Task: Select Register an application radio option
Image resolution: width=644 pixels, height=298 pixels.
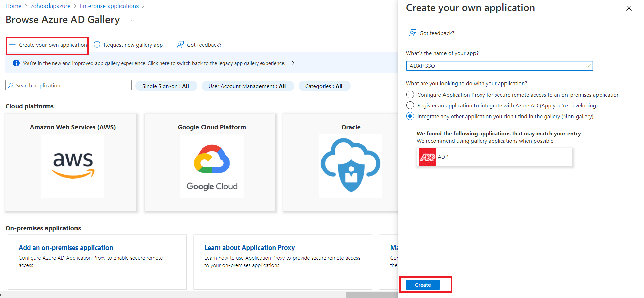Action: [410, 105]
